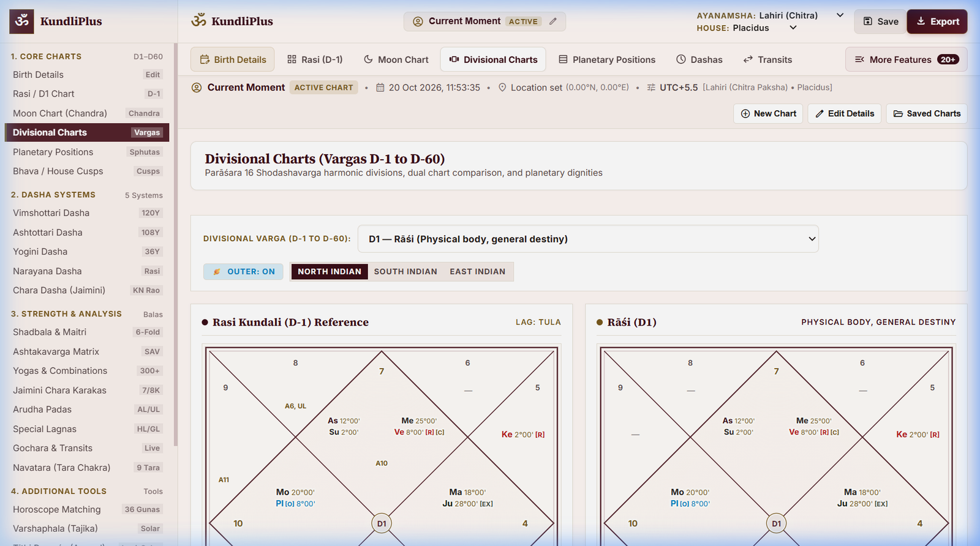Click the ACTIVE CHART badge
Screen dimensions: 980x546
tap(324, 88)
